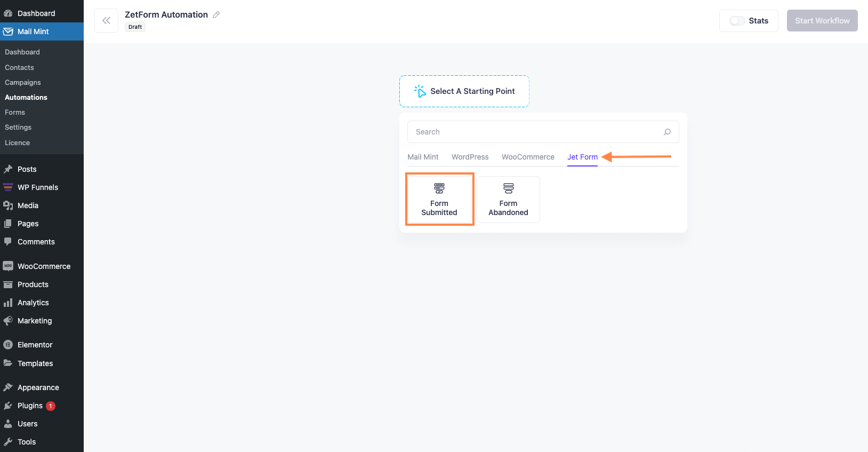Click the Templates folder icon
Viewport: 868px width, 452px height.
tap(8, 363)
